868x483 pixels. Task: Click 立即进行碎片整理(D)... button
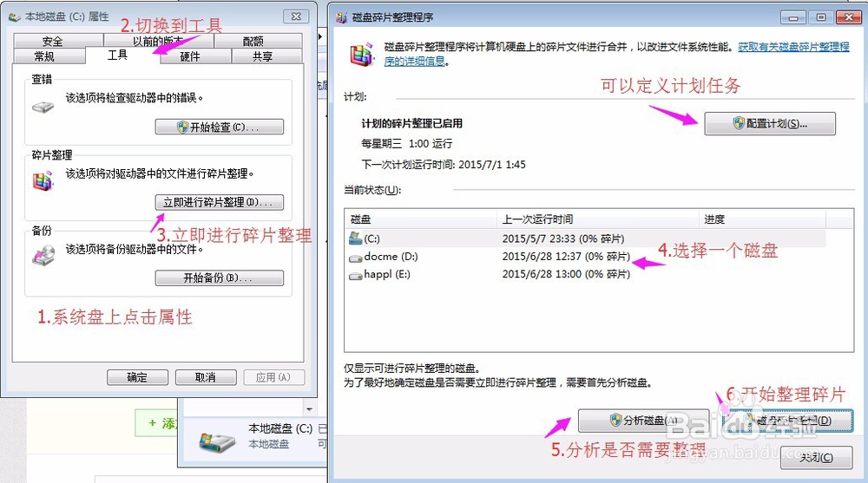pos(220,202)
